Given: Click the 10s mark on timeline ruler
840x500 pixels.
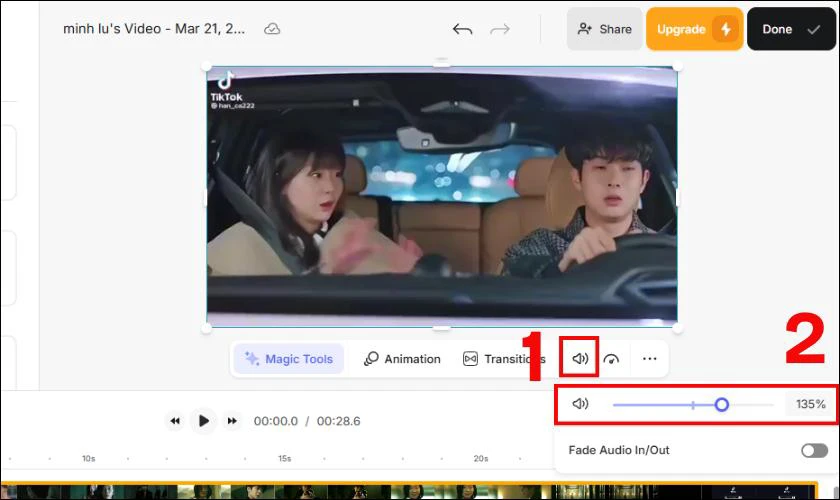Looking at the screenshot, I should (x=88, y=459).
